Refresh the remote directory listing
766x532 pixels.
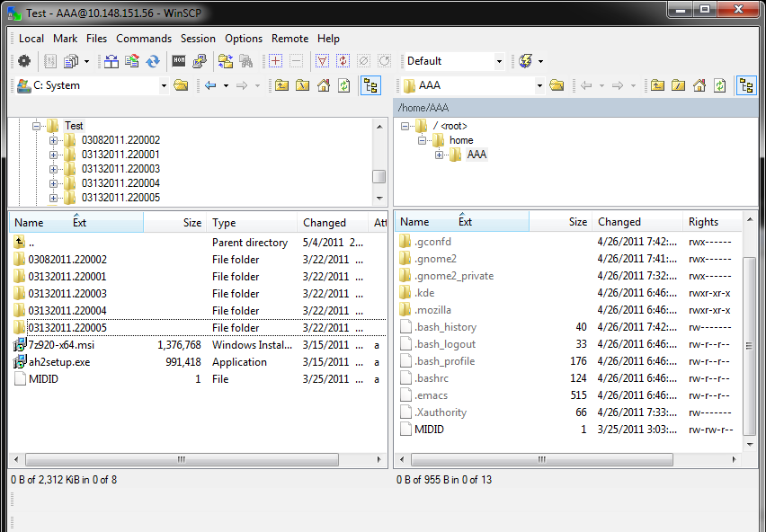pyautogui.click(x=719, y=85)
